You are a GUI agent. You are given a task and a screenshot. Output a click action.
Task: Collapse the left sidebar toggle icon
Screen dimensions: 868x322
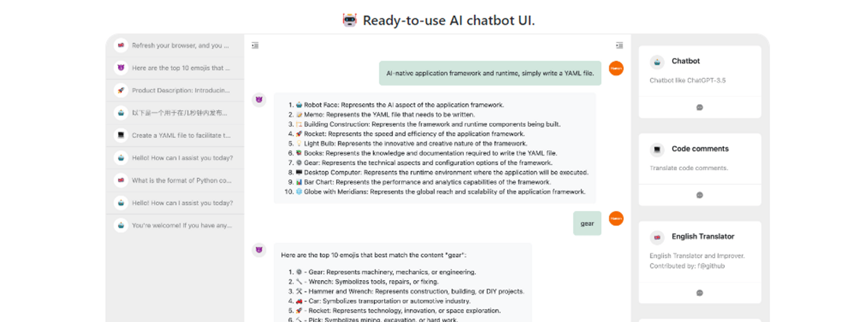(255, 45)
